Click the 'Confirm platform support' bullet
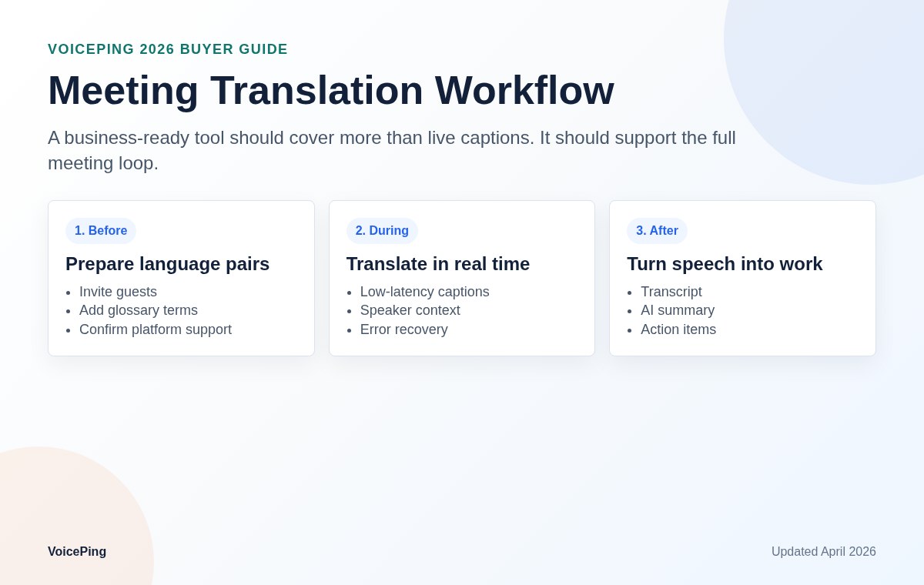The image size is (924, 585). [156, 329]
